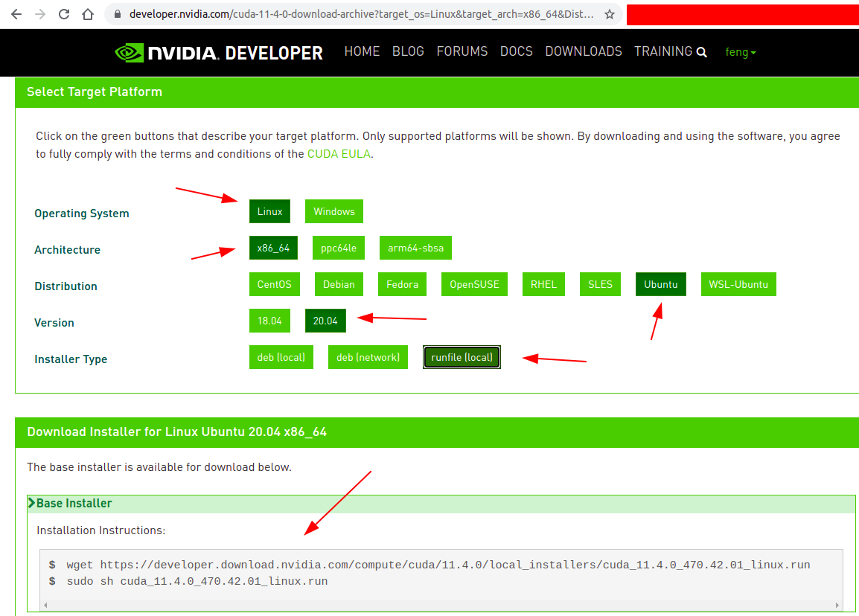Viewport: 859px width, 616px height.
Task: Pick the CentOS distribution
Action: tap(275, 284)
